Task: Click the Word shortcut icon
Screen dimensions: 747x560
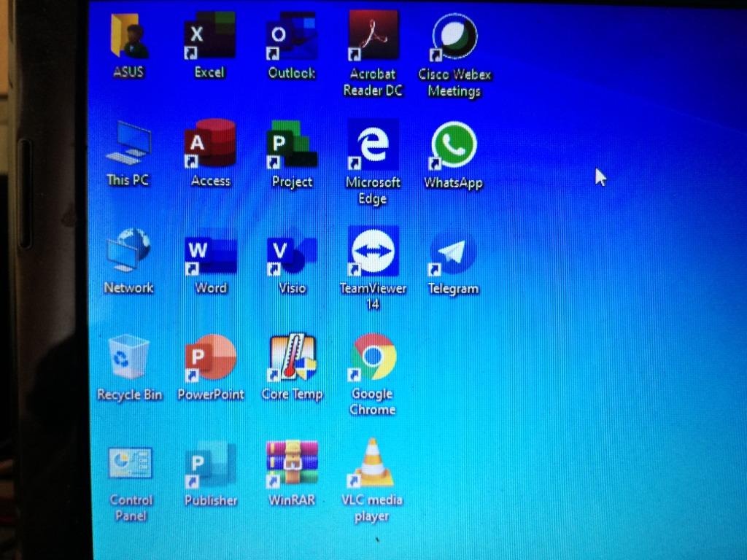Action: tap(210, 253)
